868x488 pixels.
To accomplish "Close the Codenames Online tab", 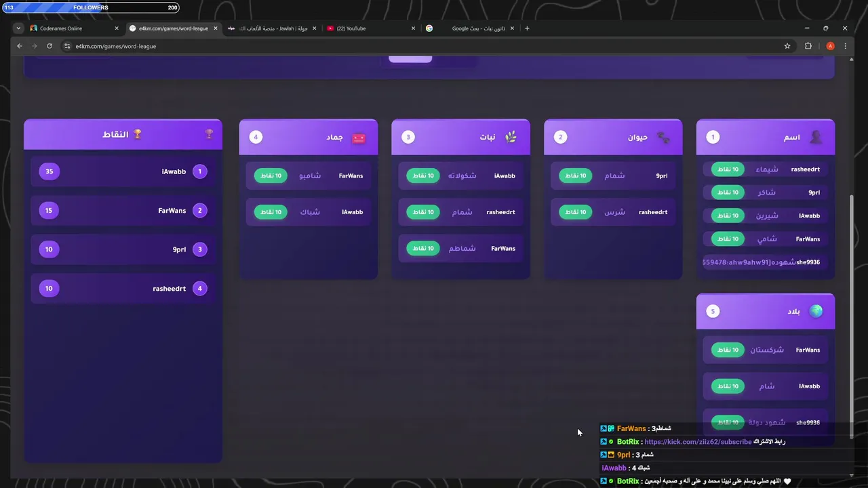I will click(117, 28).
